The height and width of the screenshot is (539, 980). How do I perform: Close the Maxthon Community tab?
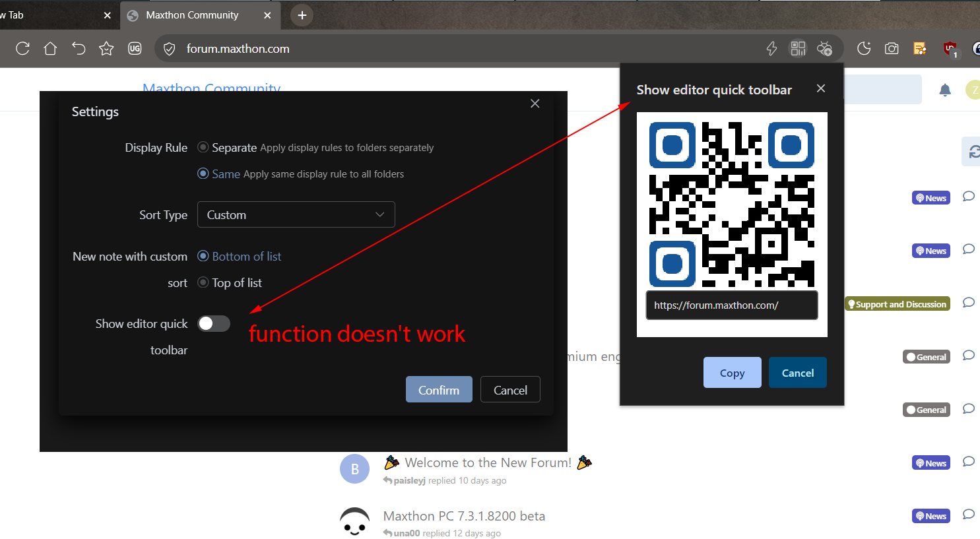(x=267, y=15)
